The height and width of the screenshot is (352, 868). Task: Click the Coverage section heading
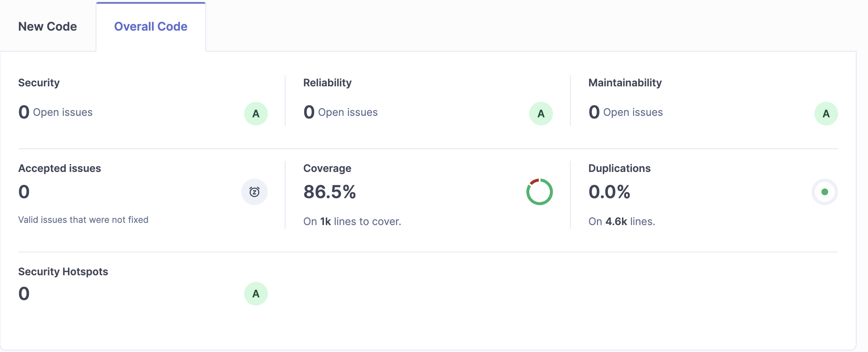(x=327, y=168)
